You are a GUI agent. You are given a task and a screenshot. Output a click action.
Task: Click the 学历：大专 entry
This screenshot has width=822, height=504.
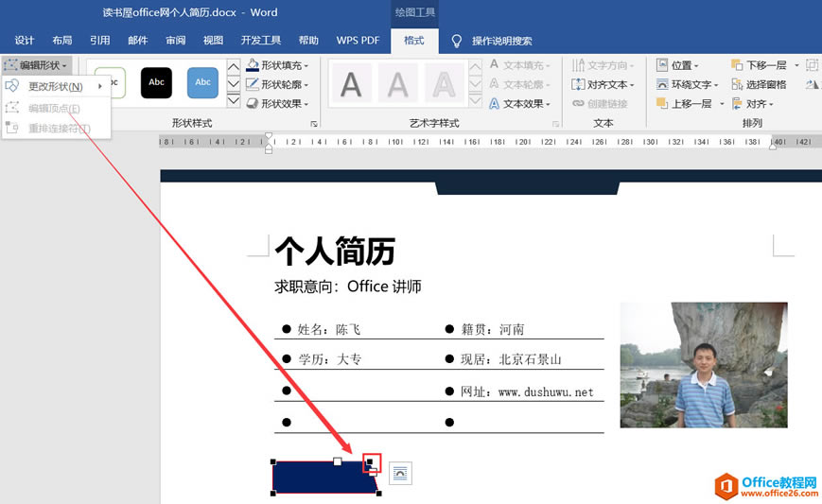tap(330, 359)
